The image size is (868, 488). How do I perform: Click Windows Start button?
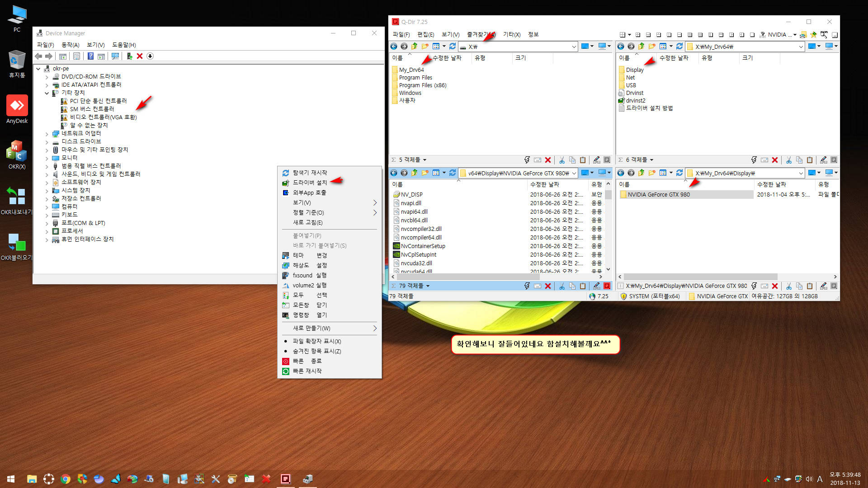click(11, 479)
